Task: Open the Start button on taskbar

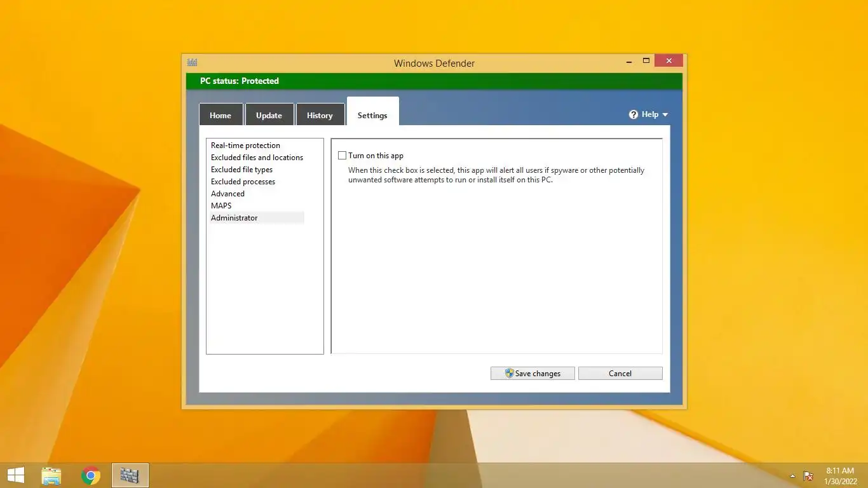Action: [x=16, y=475]
